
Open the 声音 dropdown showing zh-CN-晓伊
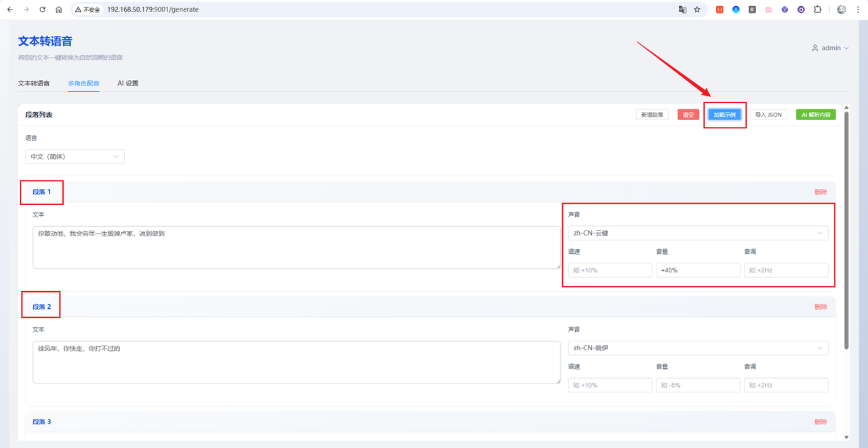pyautogui.click(x=698, y=348)
